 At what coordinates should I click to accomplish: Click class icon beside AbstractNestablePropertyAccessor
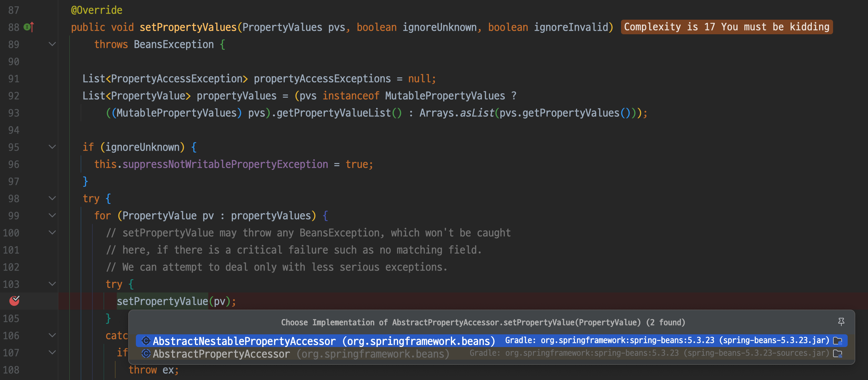click(146, 341)
